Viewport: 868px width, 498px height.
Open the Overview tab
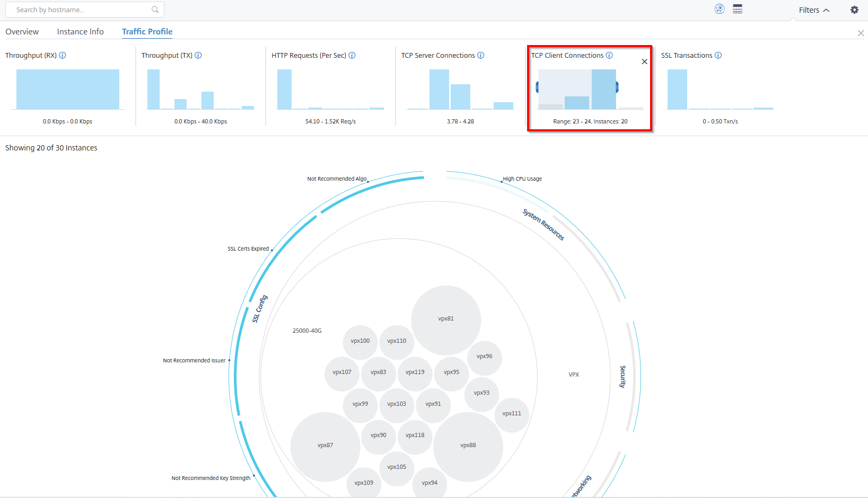click(x=22, y=32)
